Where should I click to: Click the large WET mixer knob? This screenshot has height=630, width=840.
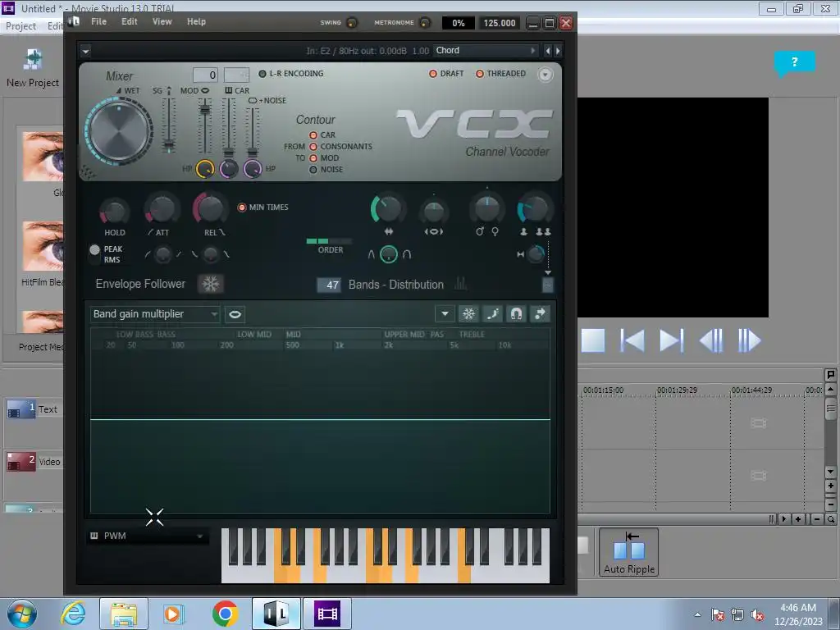[118, 130]
